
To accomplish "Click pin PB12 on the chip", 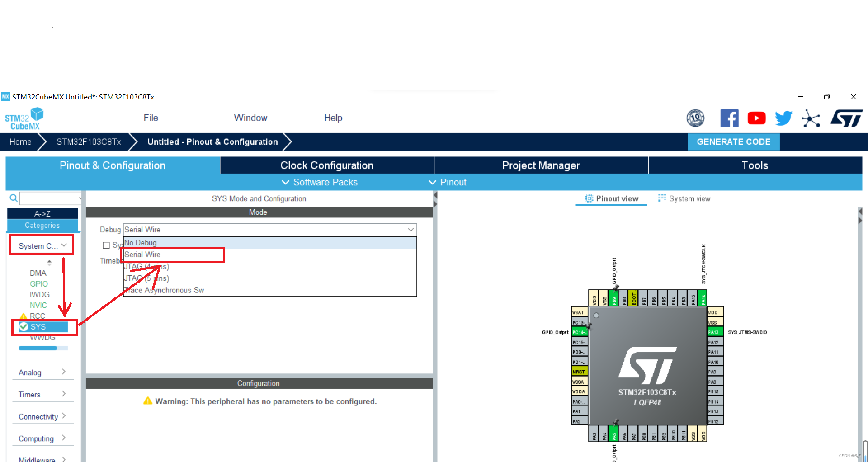I will click(715, 421).
